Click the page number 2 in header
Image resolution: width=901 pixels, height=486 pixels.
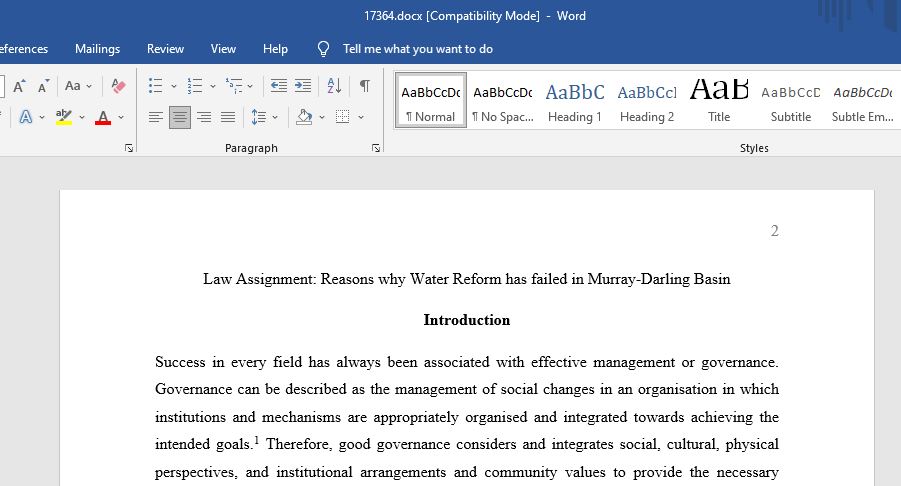pyautogui.click(x=775, y=231)
